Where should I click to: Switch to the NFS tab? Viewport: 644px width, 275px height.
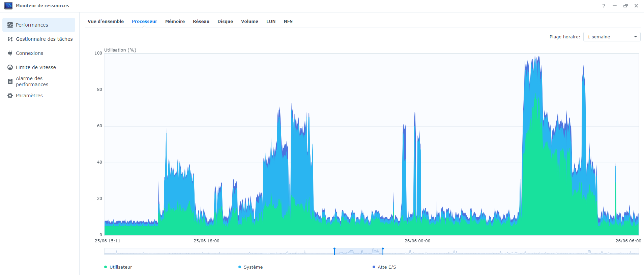pos(288,21)
